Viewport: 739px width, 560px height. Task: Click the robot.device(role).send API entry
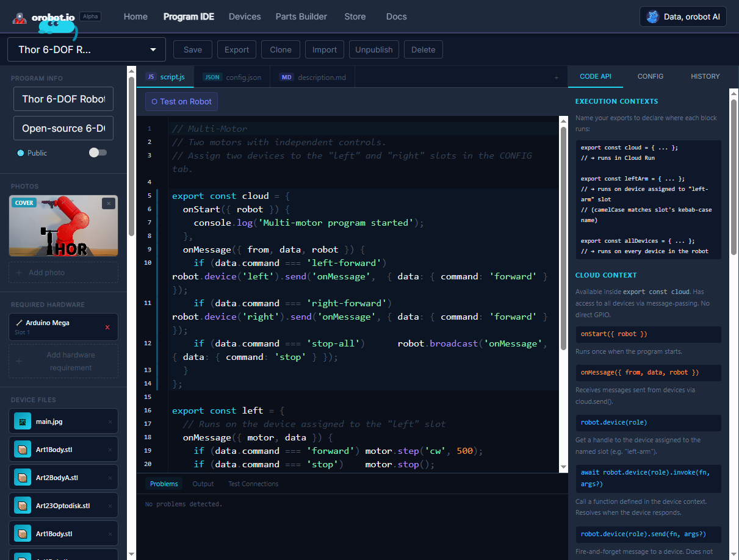tap(648, 534)
